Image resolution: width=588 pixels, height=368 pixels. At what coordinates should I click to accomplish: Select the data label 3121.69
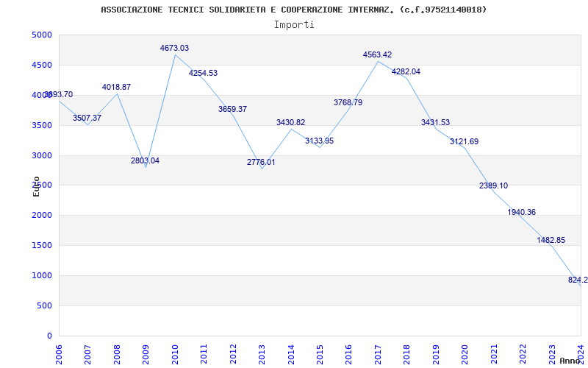[465, 141]
